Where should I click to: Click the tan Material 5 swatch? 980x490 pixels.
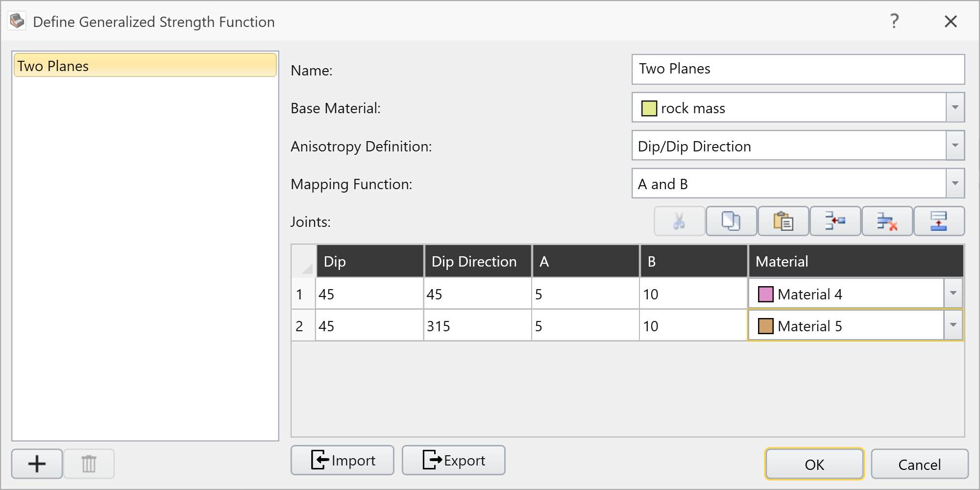765,326
